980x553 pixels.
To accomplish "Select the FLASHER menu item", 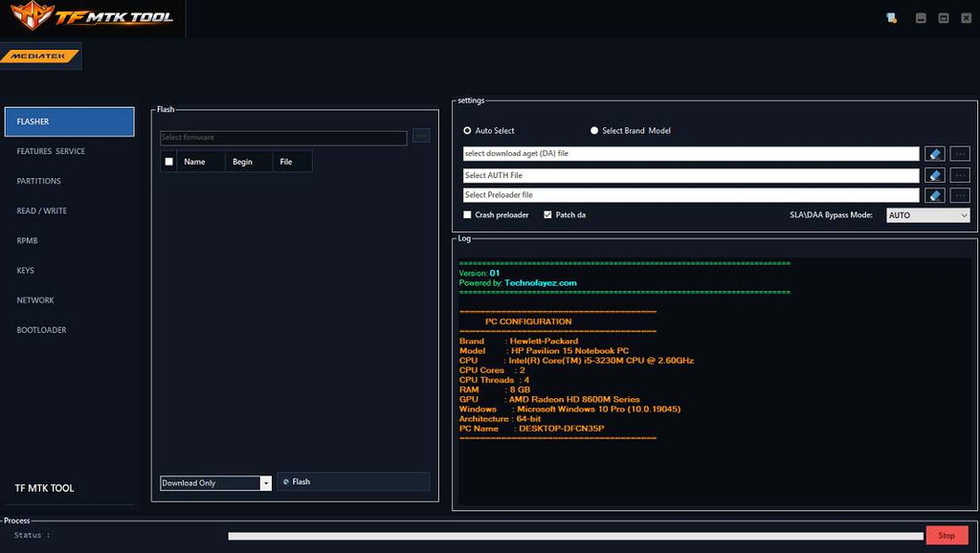I will (x=69, y=122).
